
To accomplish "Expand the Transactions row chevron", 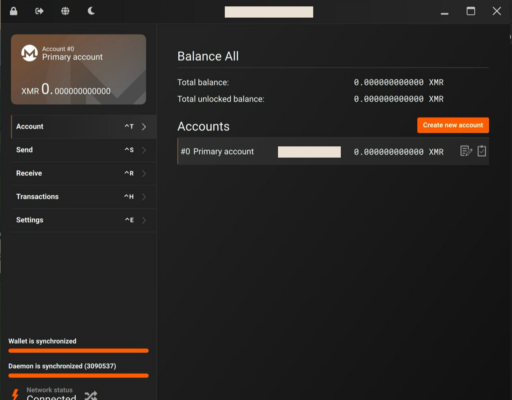I will [144, 197].
